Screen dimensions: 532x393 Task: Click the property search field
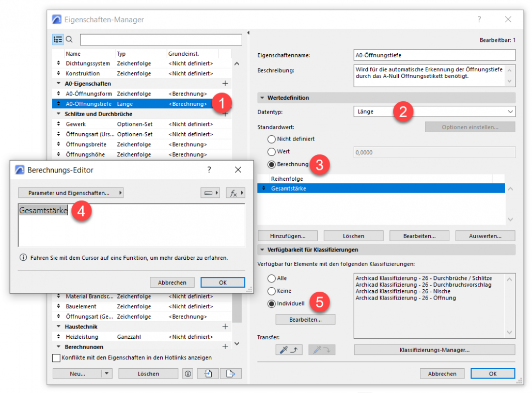coord(161,40)
